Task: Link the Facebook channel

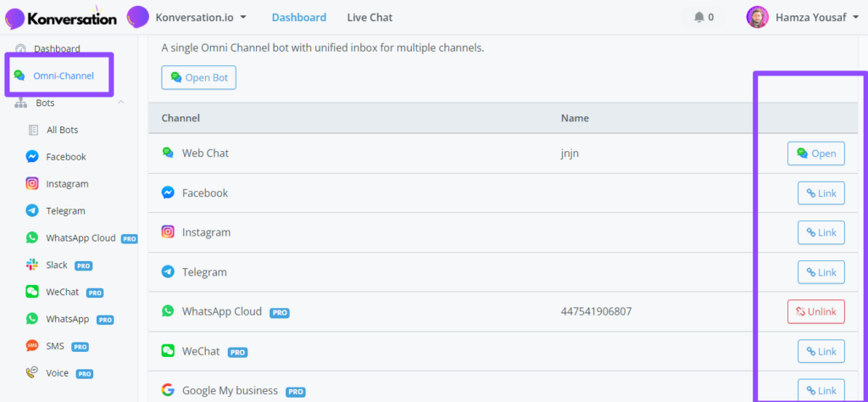Action: (x=821, y=193)
